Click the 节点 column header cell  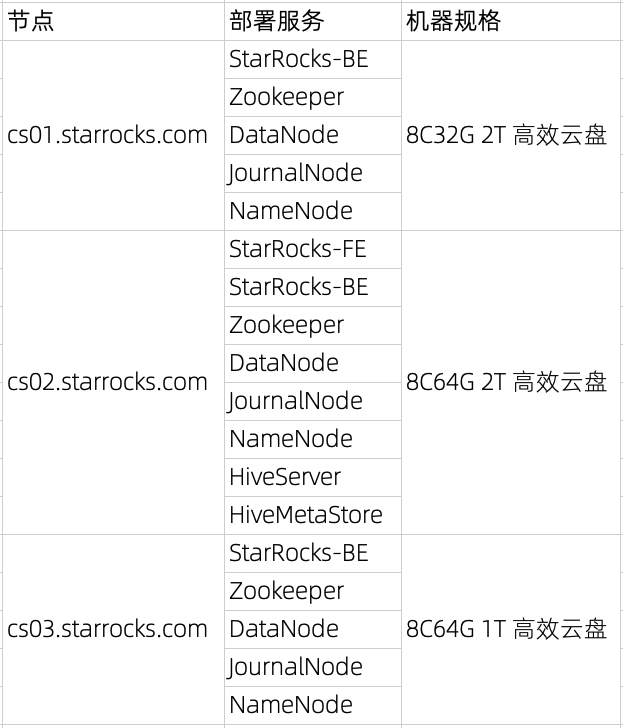113,21
